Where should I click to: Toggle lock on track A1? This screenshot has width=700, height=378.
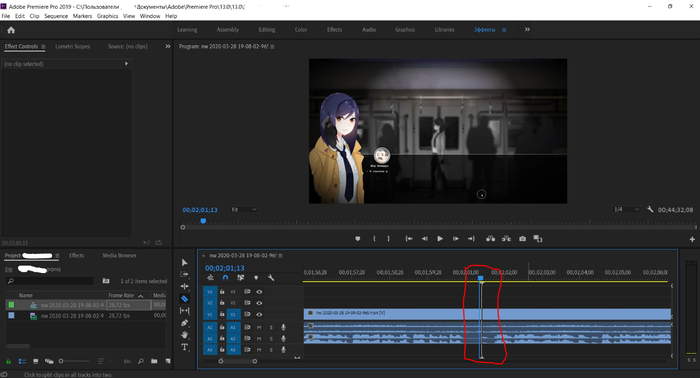pos(222,327)
